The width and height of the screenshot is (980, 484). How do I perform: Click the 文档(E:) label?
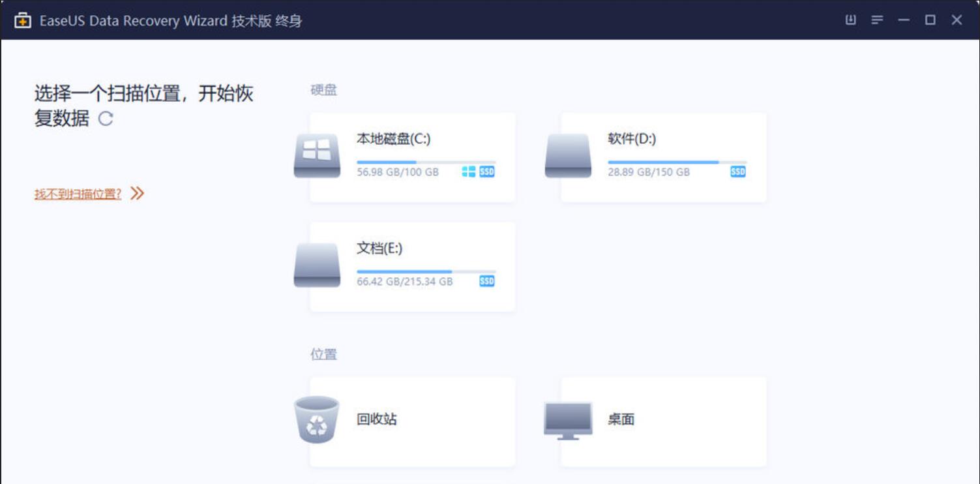379,249
